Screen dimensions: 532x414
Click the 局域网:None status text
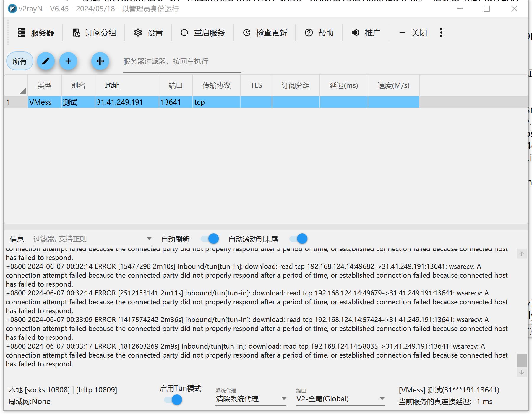[30, 402]
